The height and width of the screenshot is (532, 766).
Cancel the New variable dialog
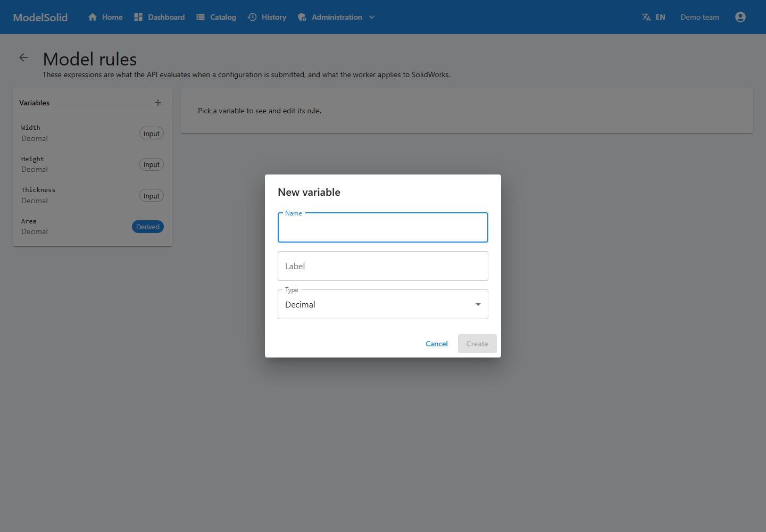437,344
